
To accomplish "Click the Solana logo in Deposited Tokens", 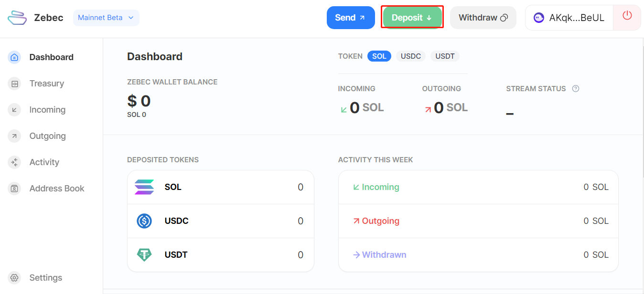I will 144,187.
